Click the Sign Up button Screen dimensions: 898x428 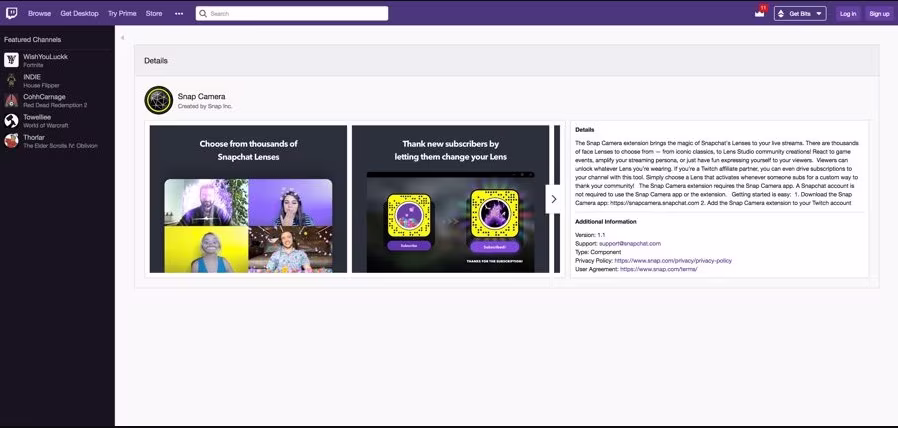click(x=879, y=14)
